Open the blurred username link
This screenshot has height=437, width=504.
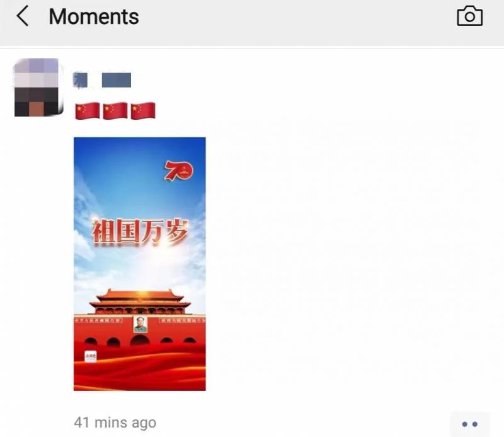(x=102, y=80)
